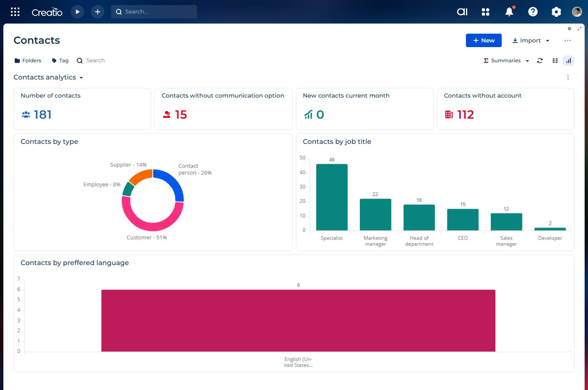Open the help question mark icon

533,12
